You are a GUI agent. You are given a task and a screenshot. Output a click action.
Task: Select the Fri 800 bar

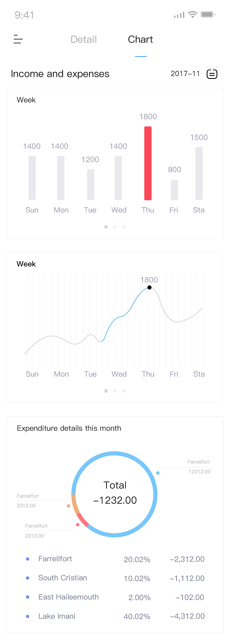tap(174, 190)
